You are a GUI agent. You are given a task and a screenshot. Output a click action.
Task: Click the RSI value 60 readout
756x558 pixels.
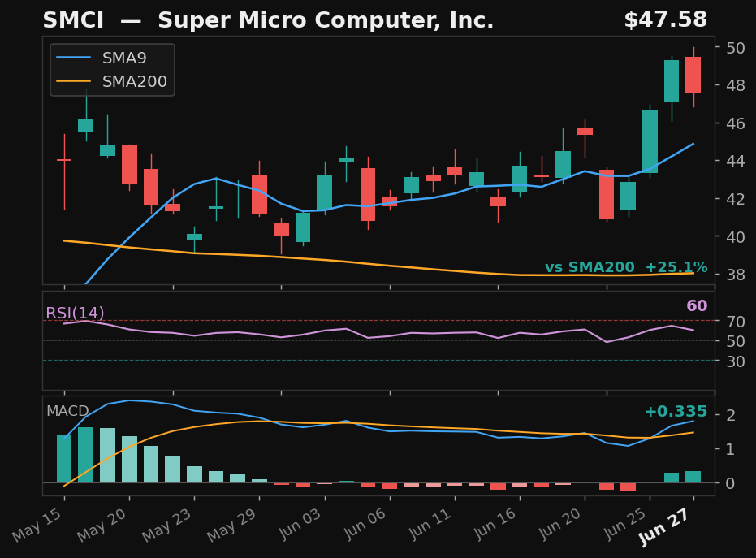click(697, 305)
